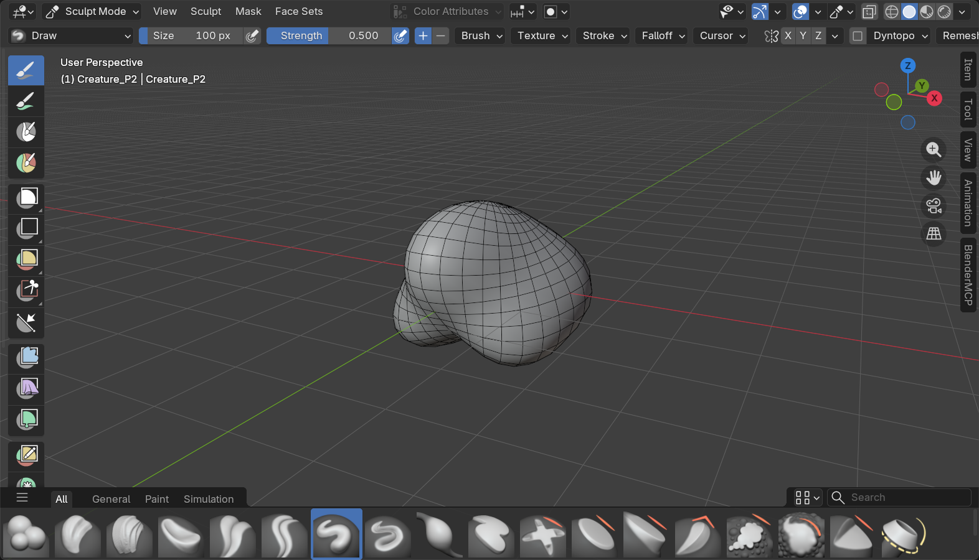The height and width of the screenshot is (560, 979).
Task: Toggle X-ray display
Action: click(869, 12)
